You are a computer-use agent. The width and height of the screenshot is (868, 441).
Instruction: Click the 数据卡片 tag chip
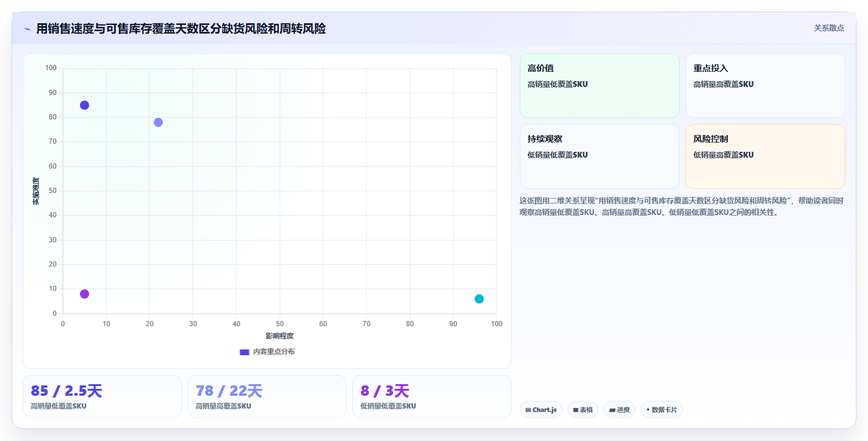click(662, 410)
